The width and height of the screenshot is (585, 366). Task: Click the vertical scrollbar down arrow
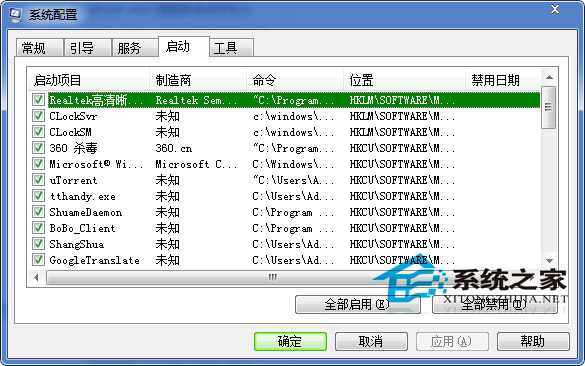(x=549, y=261)
